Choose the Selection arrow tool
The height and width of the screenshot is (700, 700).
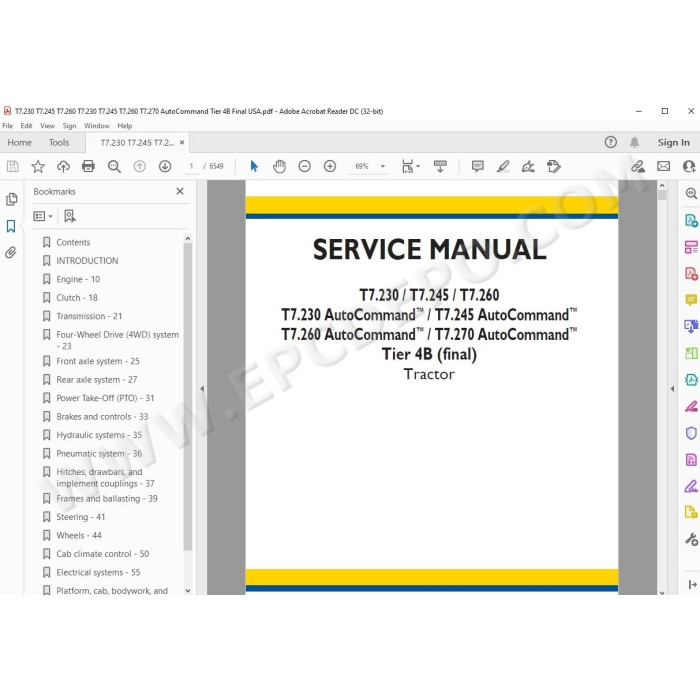[254, 167]
